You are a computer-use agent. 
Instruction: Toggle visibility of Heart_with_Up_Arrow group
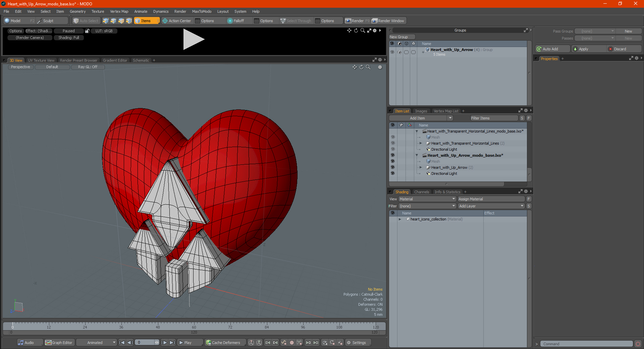(392, 52)
